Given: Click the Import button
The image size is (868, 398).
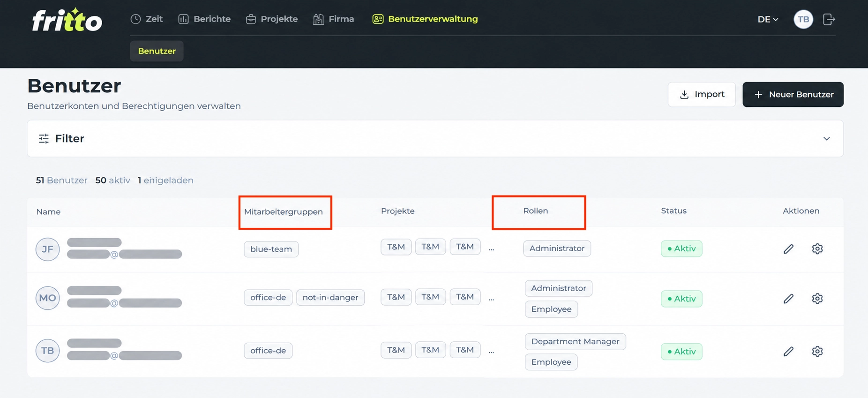Looking at the screenshot, I should point(702,95).
